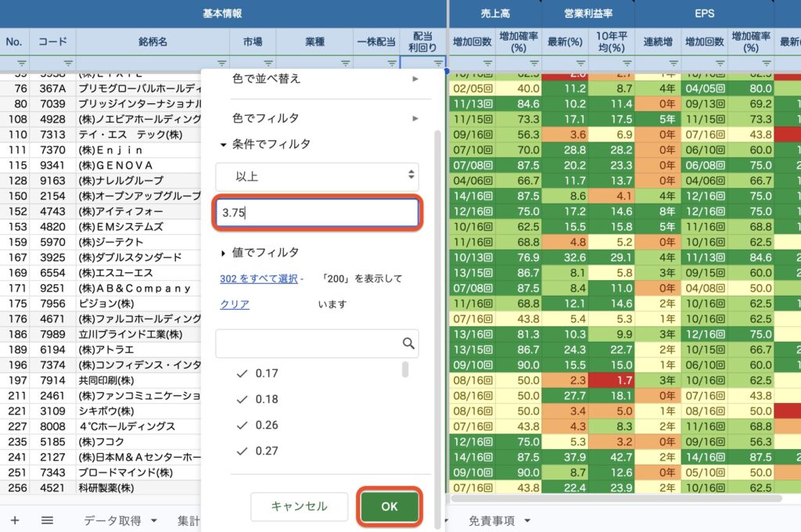Open the all sheets list icon
The height and width of the screenshot is (532, 801).
tap(47, 520)
